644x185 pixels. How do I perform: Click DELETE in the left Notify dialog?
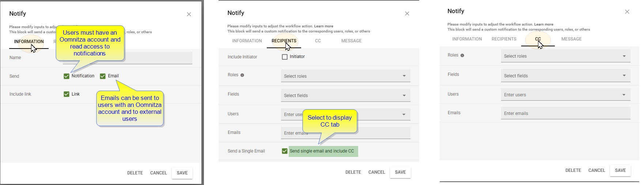135,173
